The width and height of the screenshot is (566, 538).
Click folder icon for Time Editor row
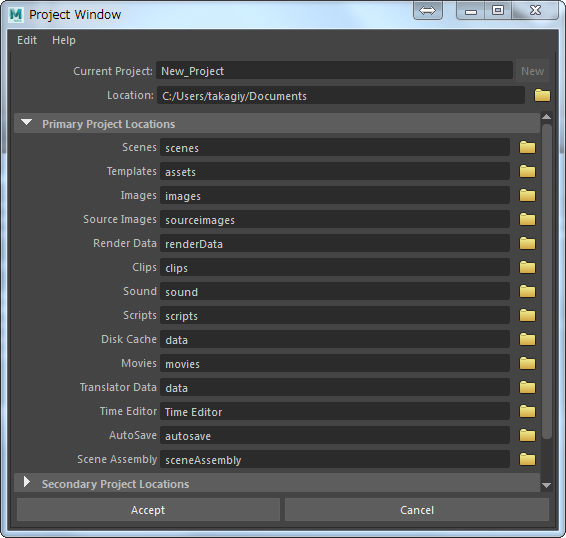527,411
